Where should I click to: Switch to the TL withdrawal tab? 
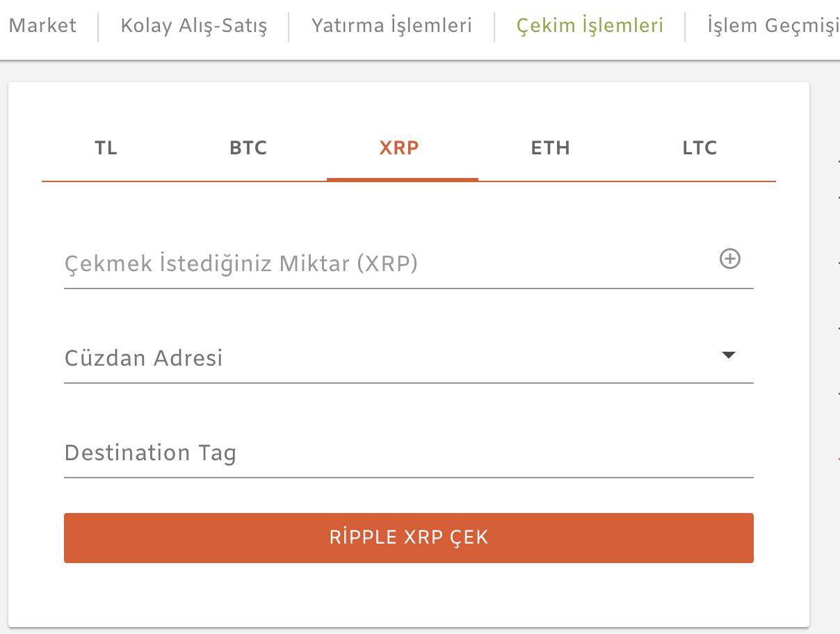(106, 148)
